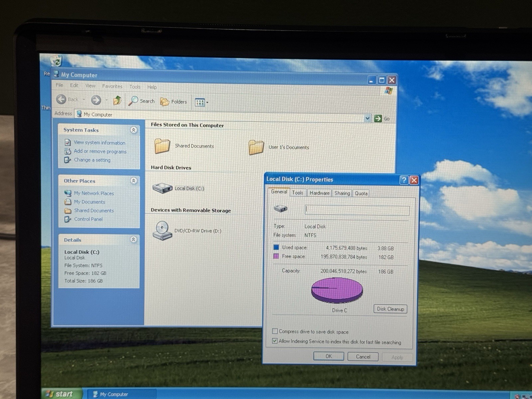The height and width of the screenshot is (399, 532).
Task: Click the Forward arrow icon
Action: [x=96, y=100]
